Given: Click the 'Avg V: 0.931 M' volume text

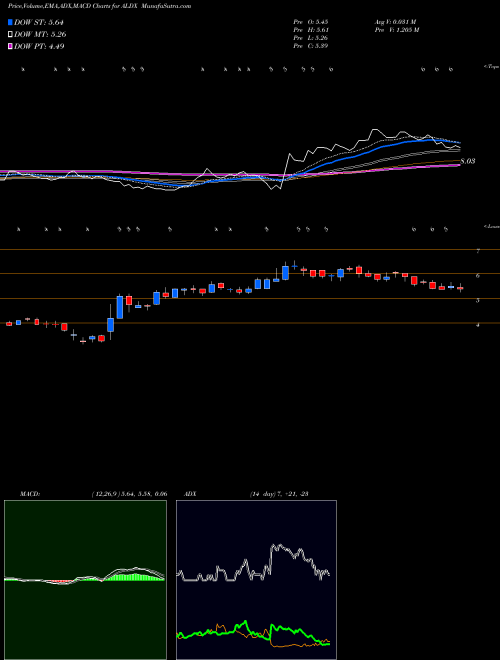Looking at the screenshot, I should click(396, 21).
